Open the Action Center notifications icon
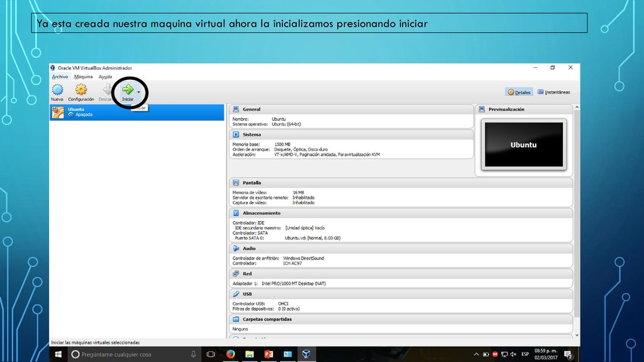 click(569, 354)
